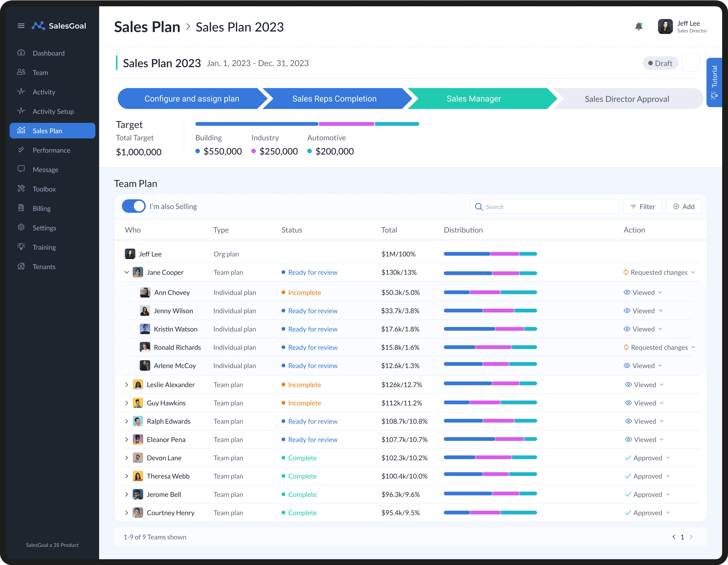Image resolution: width=728 pixels, height=565 pixels.
Task: Click the Dashboard gauge icon
Action: click(x=21, y=53)
